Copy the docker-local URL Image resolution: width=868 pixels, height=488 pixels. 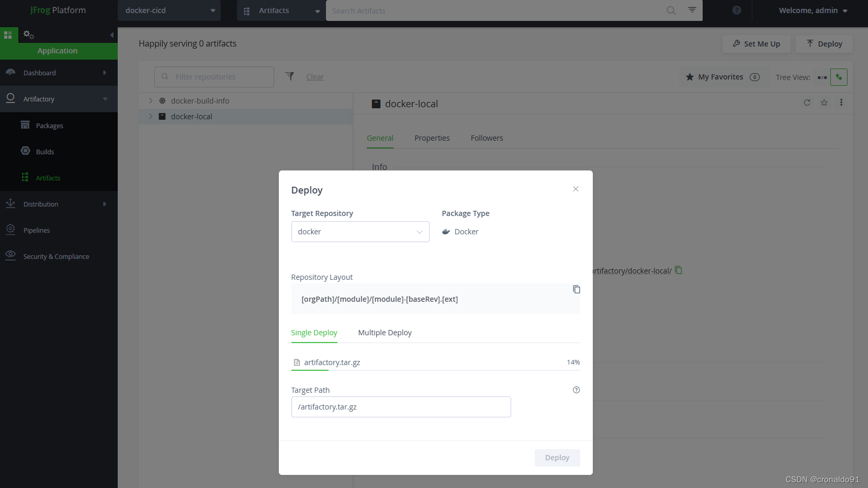[x=679, y=270]
